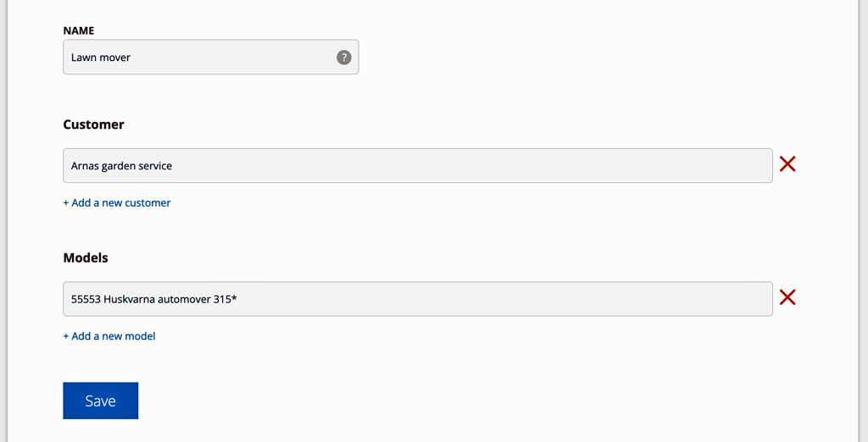
Task: Save the form
Action: click(x=101, y=401)
